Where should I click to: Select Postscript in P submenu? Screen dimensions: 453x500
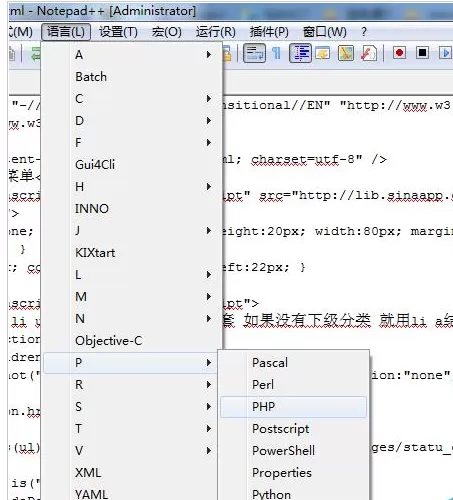(293, 428)
